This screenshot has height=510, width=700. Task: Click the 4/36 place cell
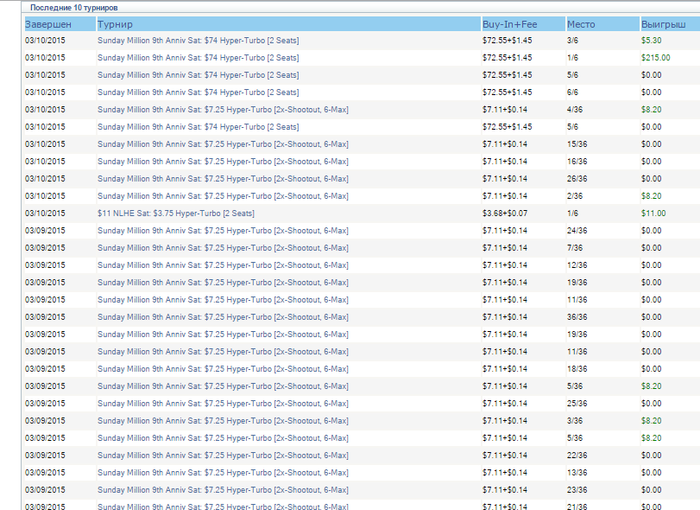point(575,109)
